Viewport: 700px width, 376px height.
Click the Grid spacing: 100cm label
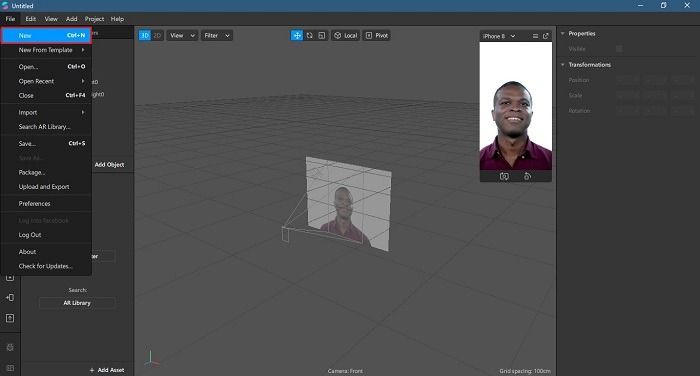coord(525,371)
